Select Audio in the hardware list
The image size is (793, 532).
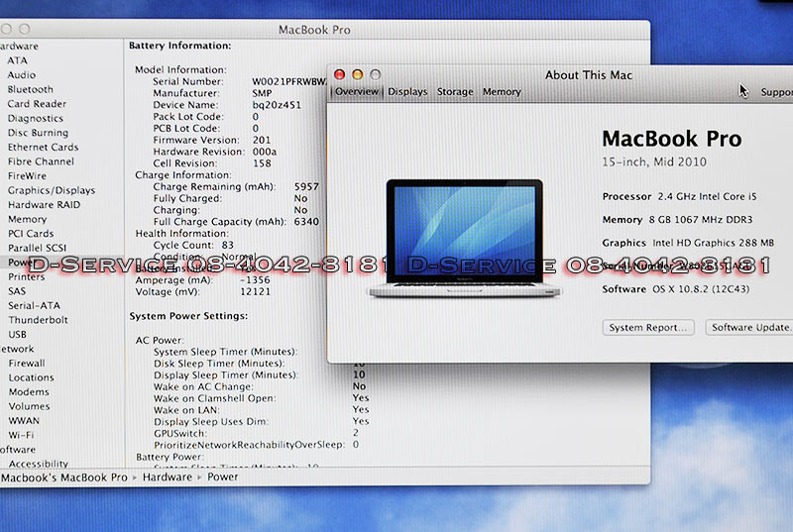(21, 74)
